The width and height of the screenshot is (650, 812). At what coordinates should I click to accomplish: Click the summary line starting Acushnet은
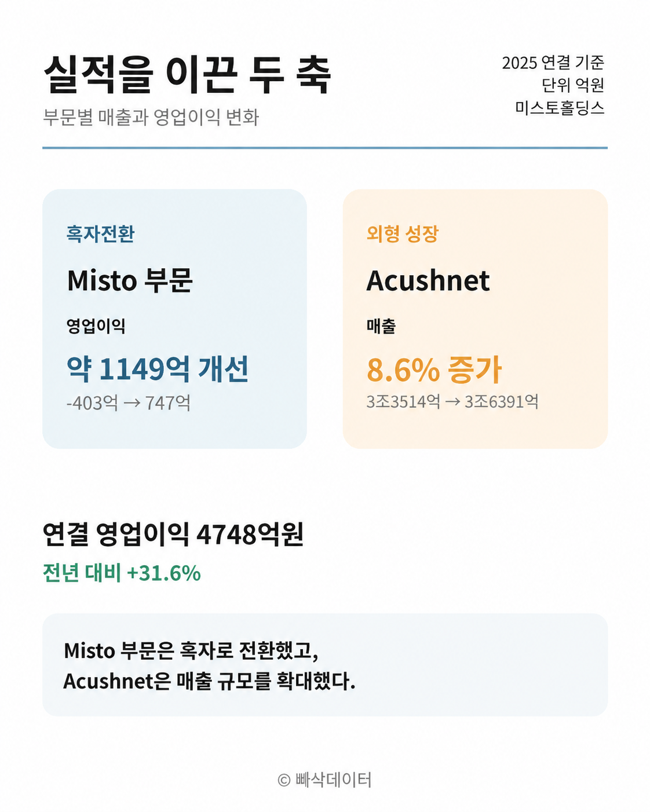pyautogui.click(x=209, y=681)
